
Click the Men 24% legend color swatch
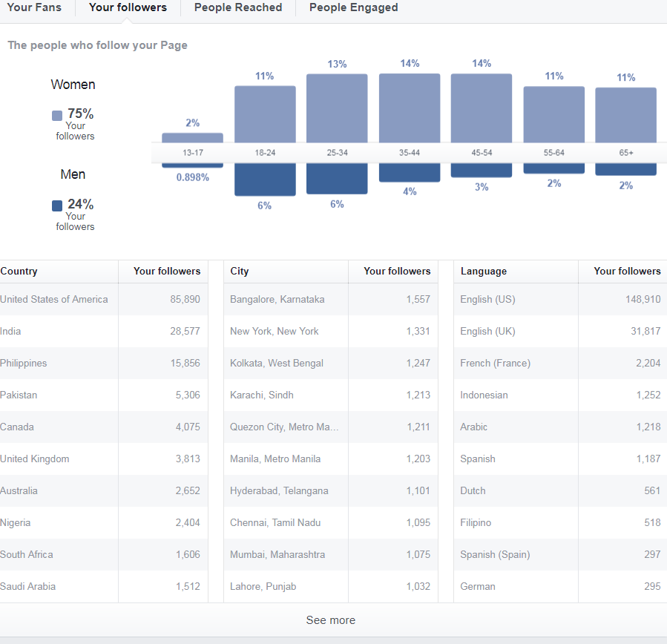coord(57,206)
